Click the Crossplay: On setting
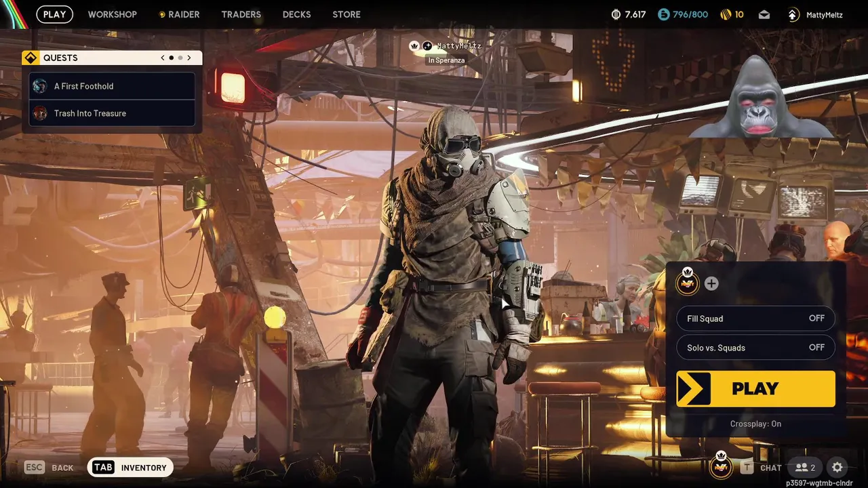 pyautogui.click(x=755, y=424)
